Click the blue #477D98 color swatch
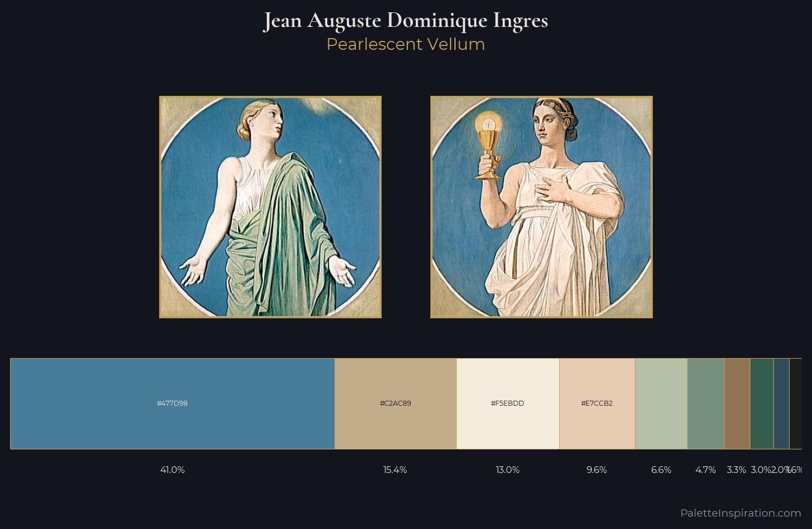This screenshot has width=812, height=529. tap(173, 403)
